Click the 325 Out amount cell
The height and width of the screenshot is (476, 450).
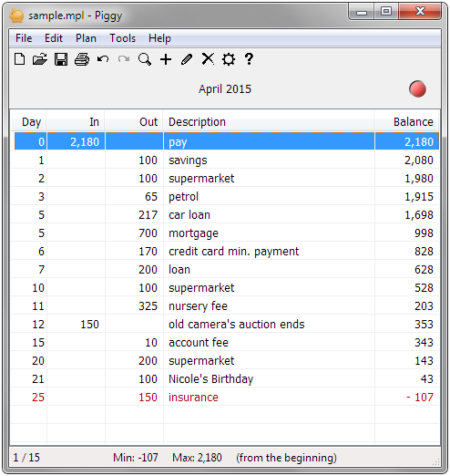[134, 305]
